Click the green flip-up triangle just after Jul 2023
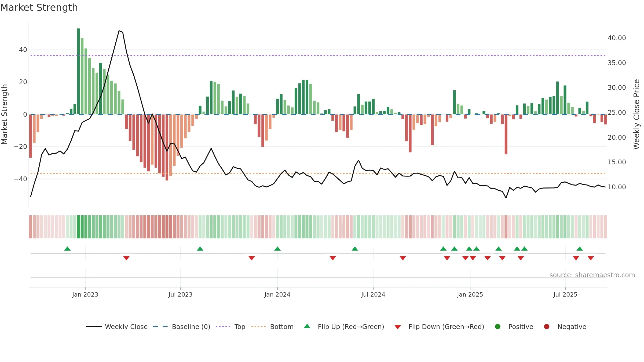This screenshot has width=644, height=362. 200,249
